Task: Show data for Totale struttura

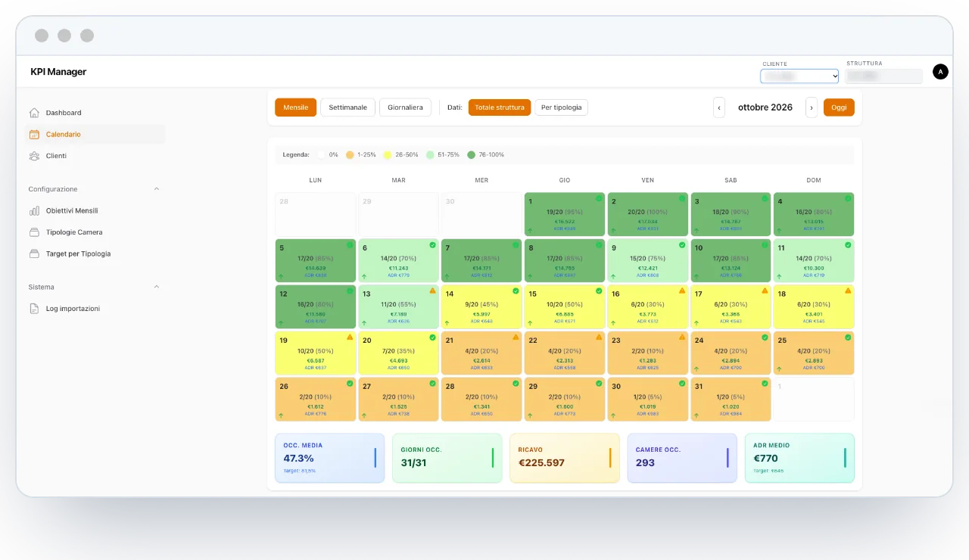Action: tap(500, 107)
